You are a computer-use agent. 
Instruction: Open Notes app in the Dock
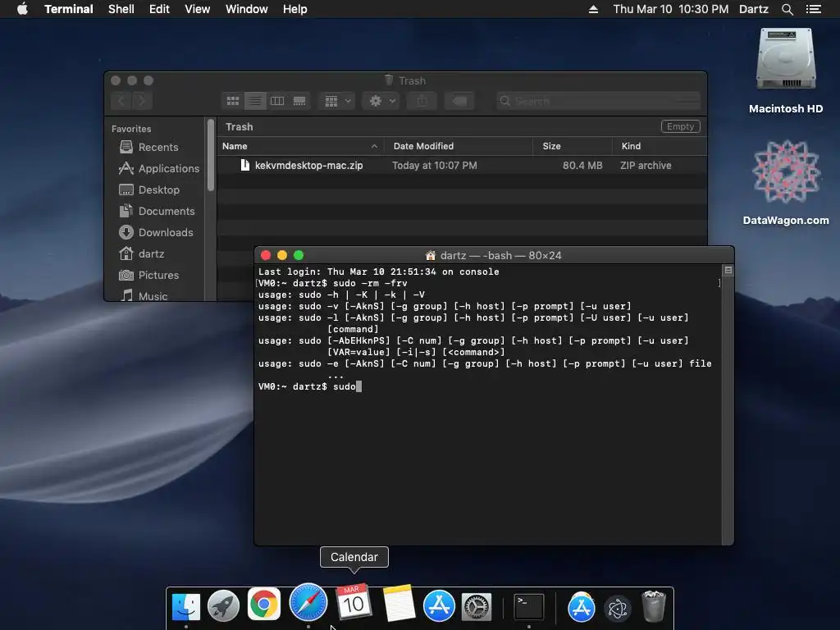point(398,603)
